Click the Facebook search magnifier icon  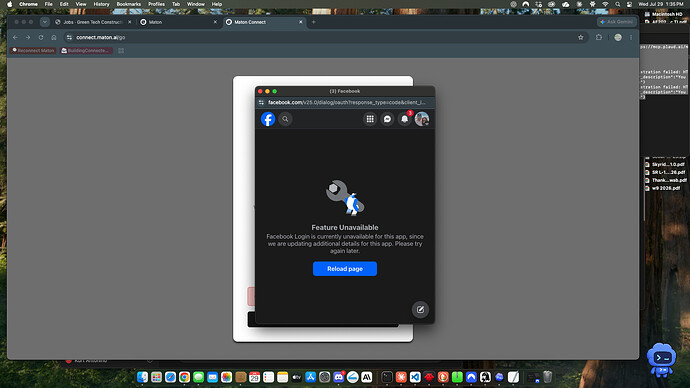285,119
